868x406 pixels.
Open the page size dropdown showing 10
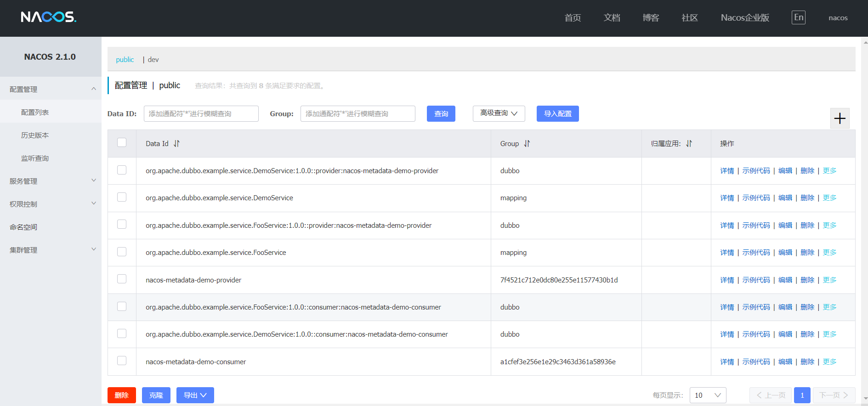tap(708, 395)
